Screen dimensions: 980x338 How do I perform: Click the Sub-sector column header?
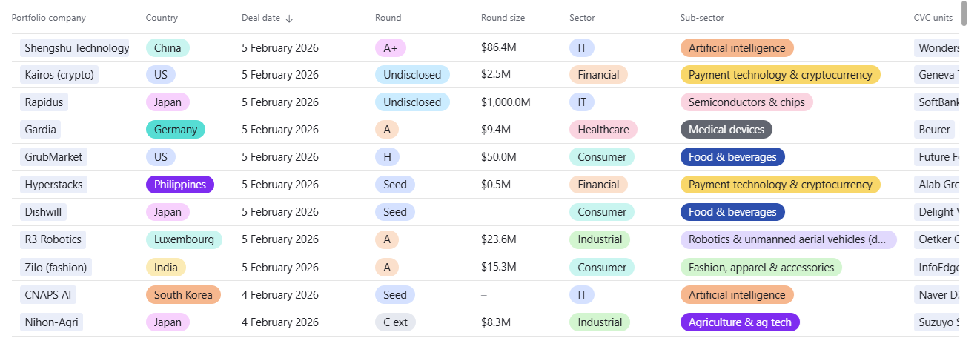pos(702,18)
